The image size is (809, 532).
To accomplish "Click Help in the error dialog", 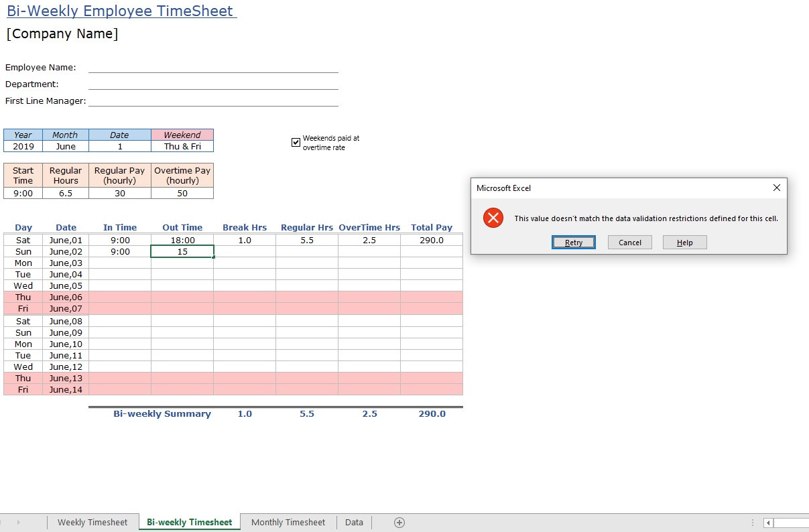I will click(685, 243).
